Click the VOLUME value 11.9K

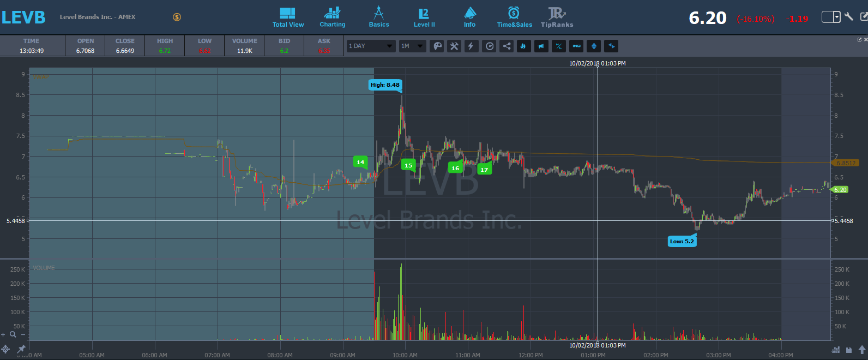point(245,51)
